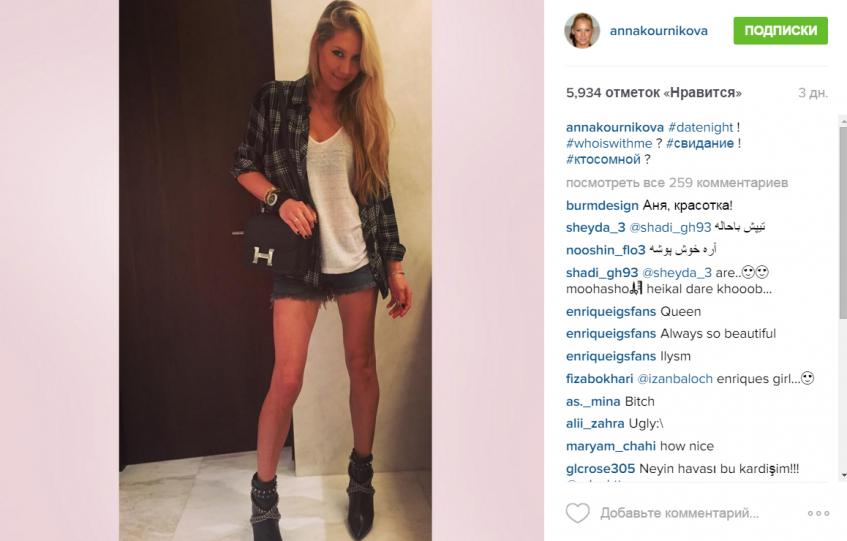
Task: Click the heart like icon
Action: coord(577,512)
